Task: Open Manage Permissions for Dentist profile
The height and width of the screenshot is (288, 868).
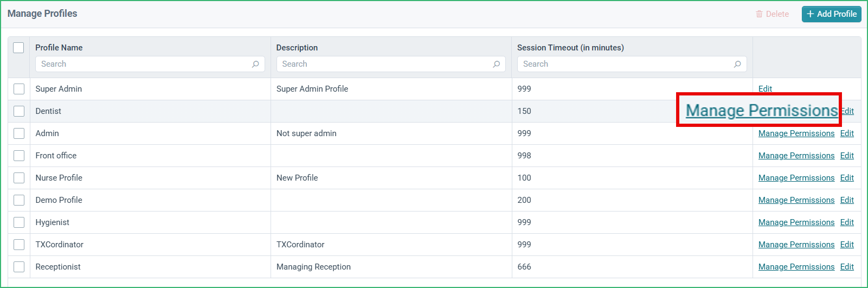Action: (x=762, y=110)
